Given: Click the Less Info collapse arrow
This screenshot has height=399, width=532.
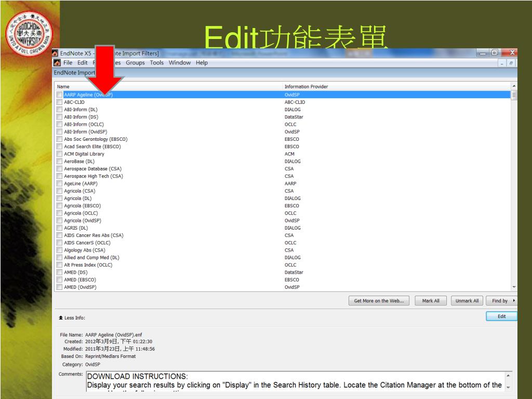Looking at the screenshot, I should [x=61, y=318].
